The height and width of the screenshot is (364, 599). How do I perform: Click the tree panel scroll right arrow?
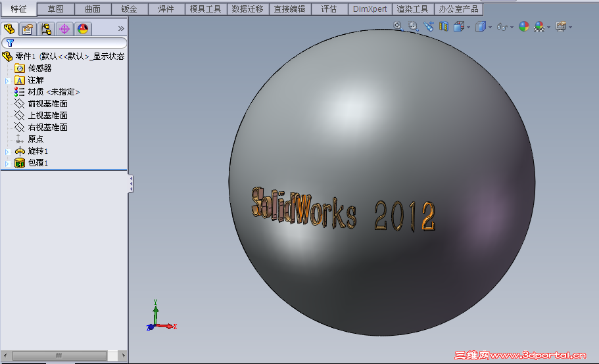(x=123, y=355)
